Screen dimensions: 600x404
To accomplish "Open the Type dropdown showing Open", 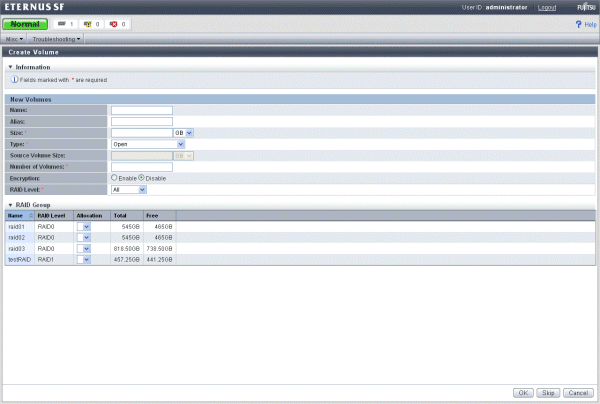I will [x=148, y=144].
